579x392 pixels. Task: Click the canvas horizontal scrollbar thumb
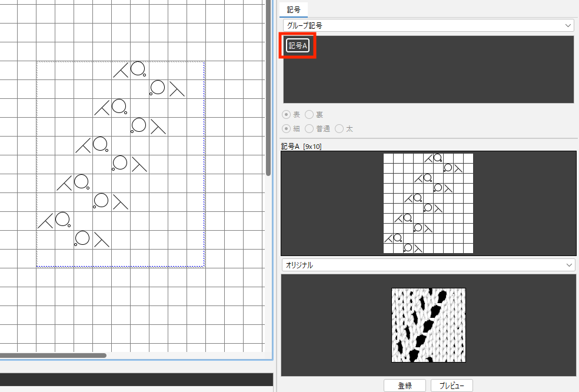(53, 356)
